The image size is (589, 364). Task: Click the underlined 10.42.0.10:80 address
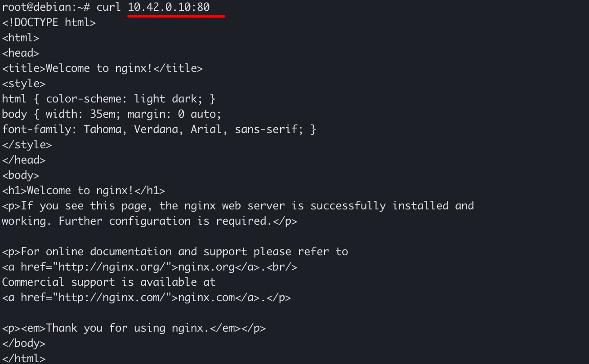click(169, 7)
